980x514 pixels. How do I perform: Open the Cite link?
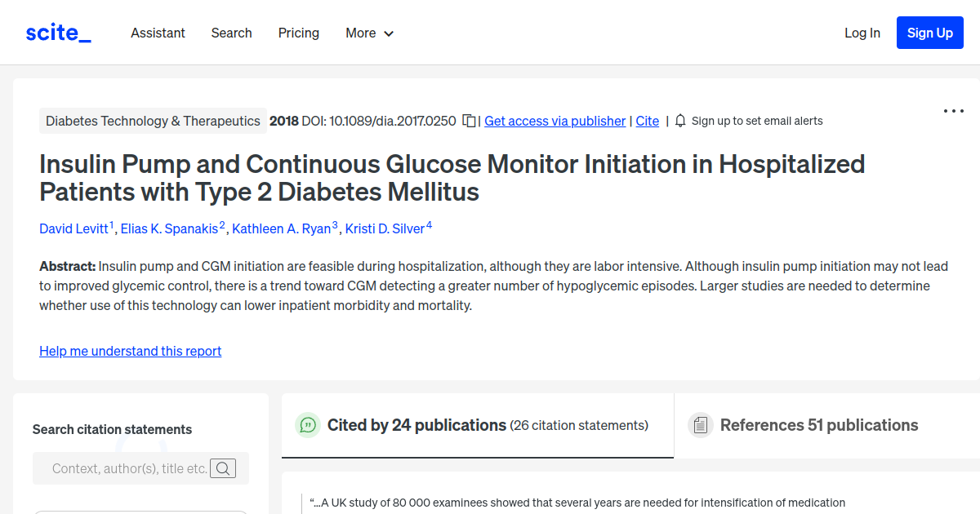[x=647, y=121]
